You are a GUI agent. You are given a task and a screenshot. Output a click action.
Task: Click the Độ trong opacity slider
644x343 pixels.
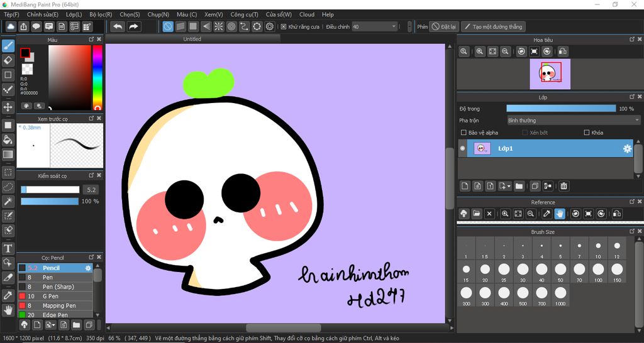(561, 109)
